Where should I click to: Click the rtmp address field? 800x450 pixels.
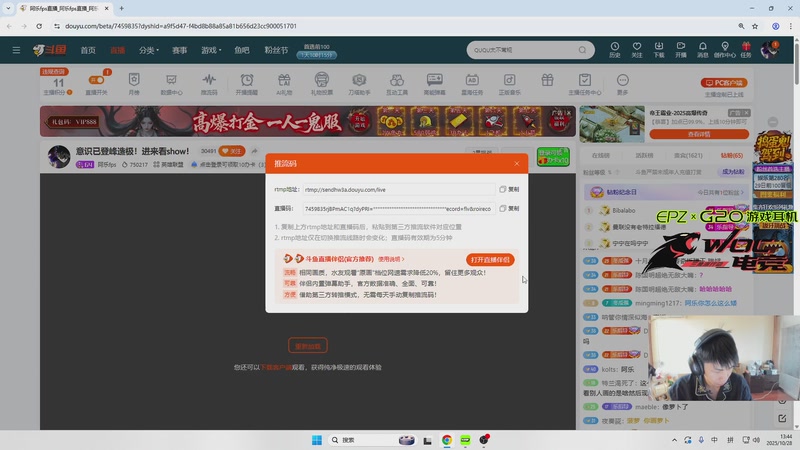pos(398,189)
